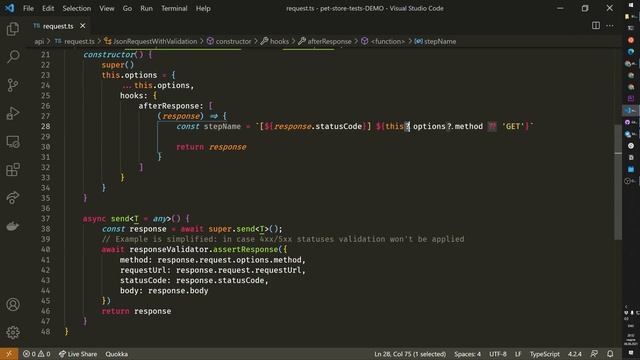Close the request.ts tab
Viewport: 640px width, 360px height.
[83, 26]
